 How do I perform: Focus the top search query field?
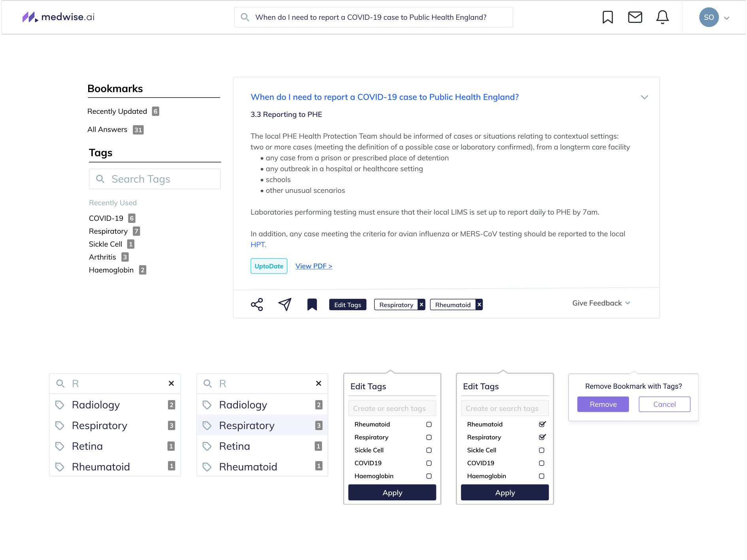(373, 17)
